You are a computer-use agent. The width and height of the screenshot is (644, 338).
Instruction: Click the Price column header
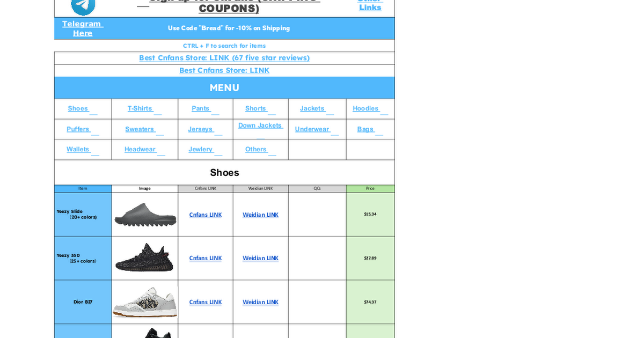(x=370, y=189)
